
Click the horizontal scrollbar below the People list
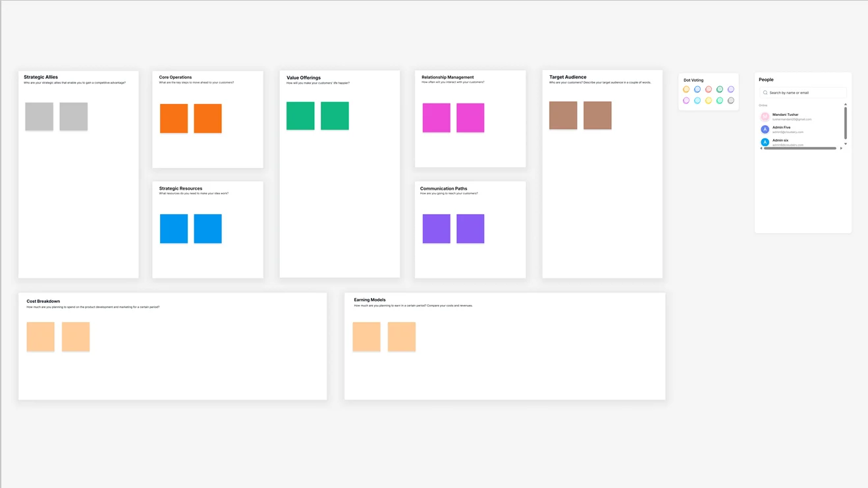(798, 148)
